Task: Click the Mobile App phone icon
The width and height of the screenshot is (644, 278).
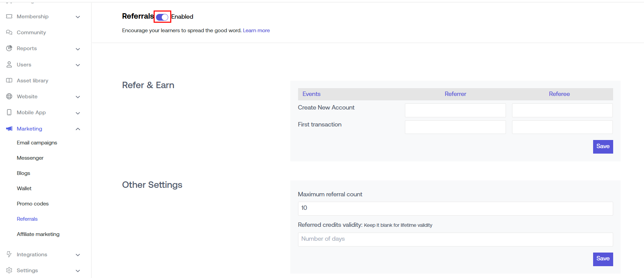Action: tap(9, 112)
